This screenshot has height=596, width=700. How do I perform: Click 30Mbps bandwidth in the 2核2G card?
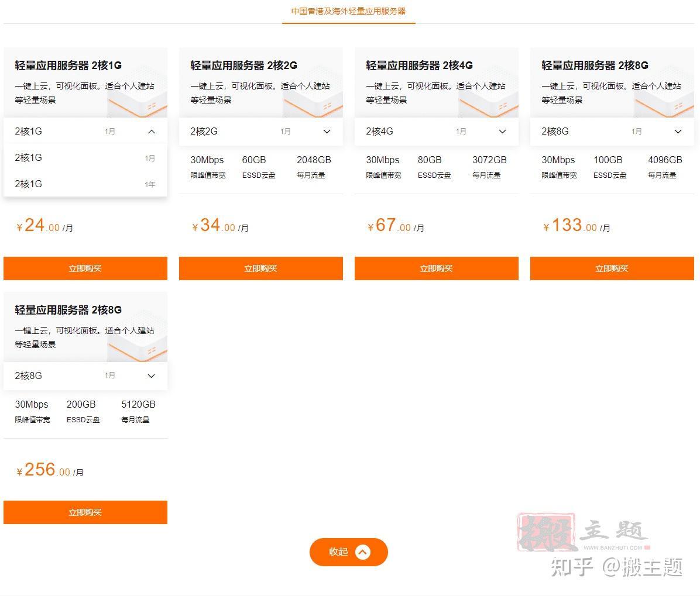(x=207, y=160)
